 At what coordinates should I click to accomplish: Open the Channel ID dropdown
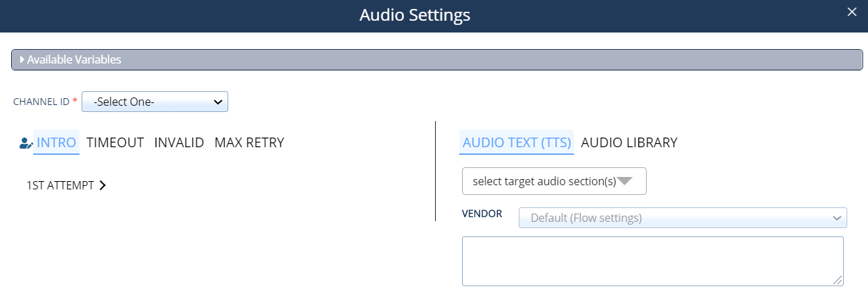coord(155,102)
